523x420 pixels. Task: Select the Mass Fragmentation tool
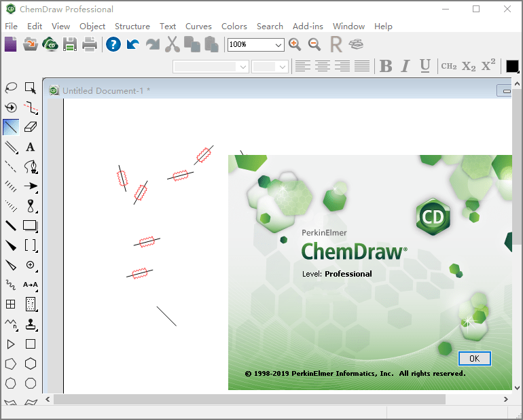[31, 107]
